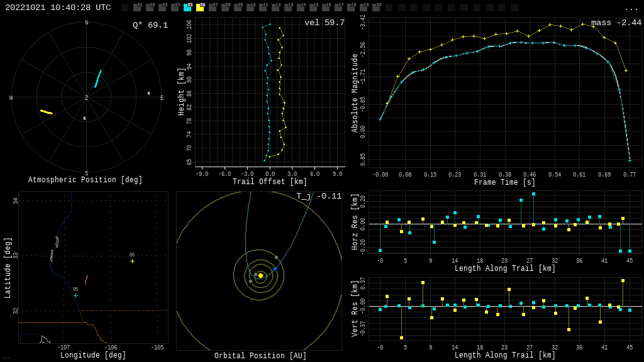Viewport: 644px width, 362px height.
Task: Click the T_j -0.11 Tisserand label
Action: (x=319, y=196)
